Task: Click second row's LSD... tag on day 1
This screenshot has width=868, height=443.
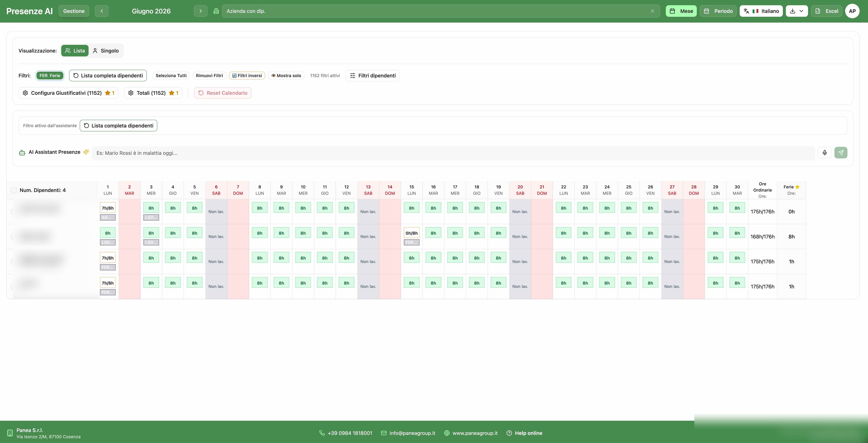Action: point(108,243)
